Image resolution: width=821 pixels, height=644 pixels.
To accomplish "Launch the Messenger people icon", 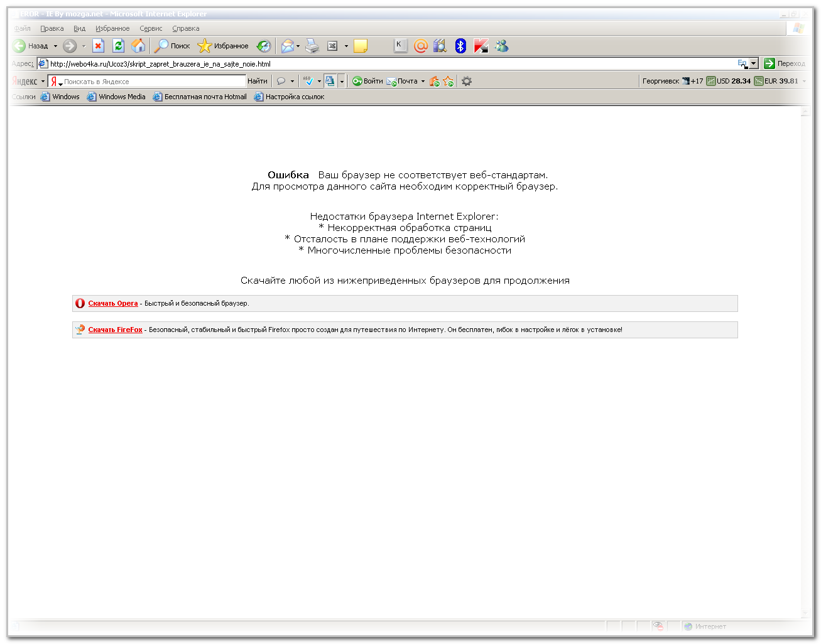I will point(501,46).
